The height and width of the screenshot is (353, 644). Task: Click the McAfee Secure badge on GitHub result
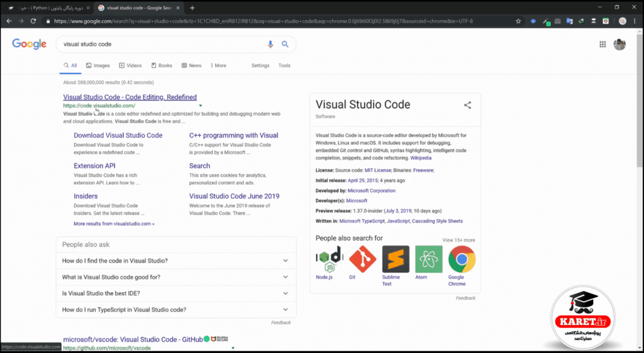(x=219, y=339)
